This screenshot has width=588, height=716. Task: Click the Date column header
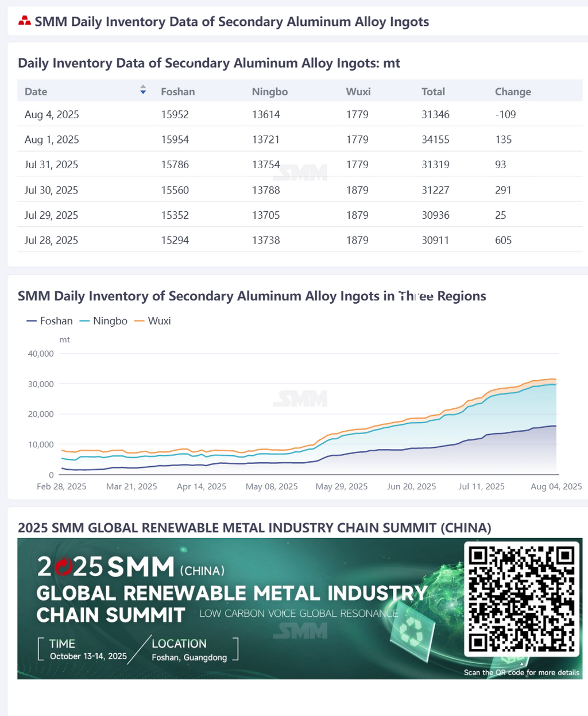[x=36, y=92]
